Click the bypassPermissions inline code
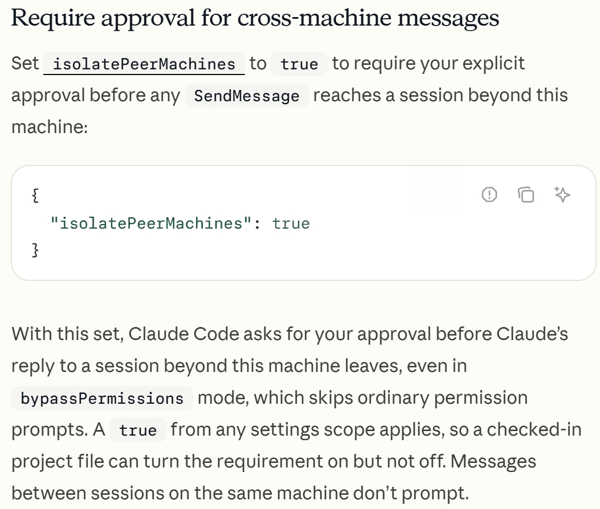The width and height of the screenshot is (600, 509). pyautogui.click(x=102, y=398)
